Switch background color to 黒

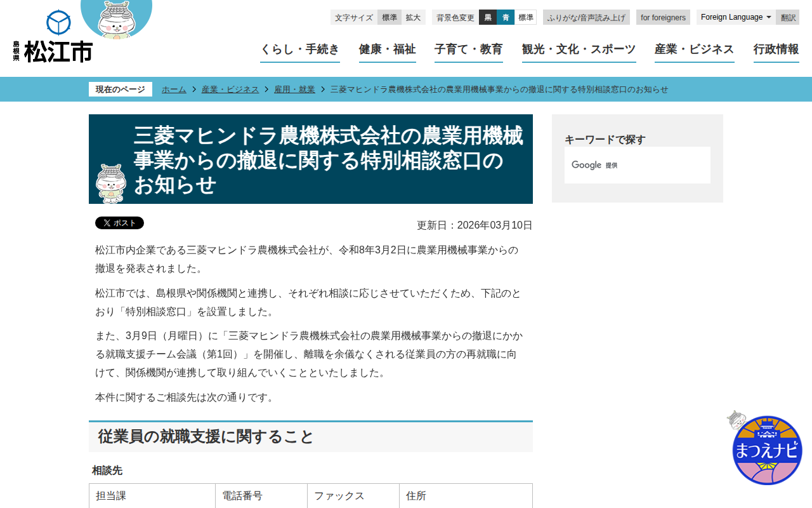click(x=488, y=17)
